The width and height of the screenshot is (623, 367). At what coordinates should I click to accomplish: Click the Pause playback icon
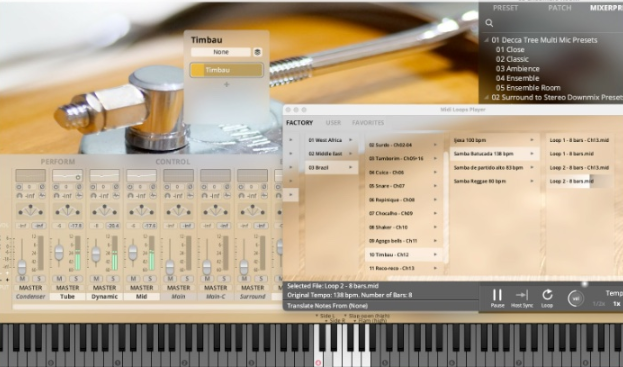coord(497,295)
